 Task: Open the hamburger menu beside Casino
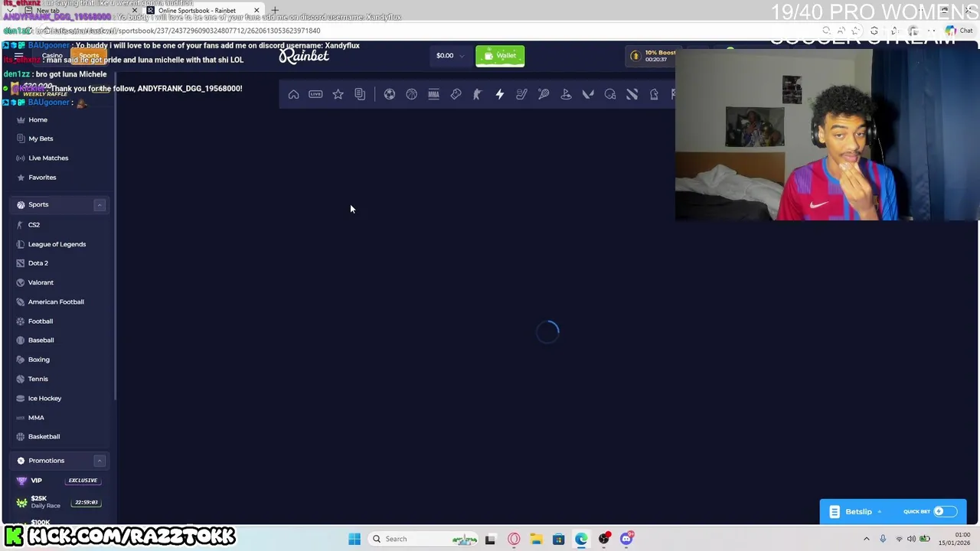coord(18,56)
